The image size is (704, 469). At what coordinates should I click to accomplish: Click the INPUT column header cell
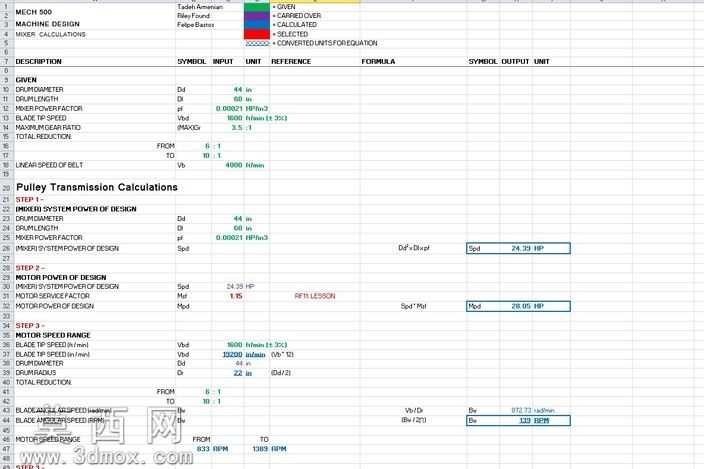pos(223,61)
